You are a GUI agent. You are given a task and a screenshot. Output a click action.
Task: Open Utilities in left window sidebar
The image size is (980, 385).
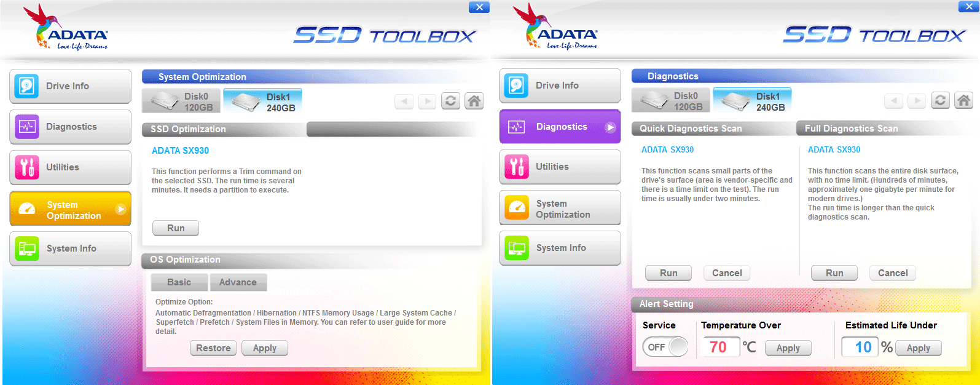pyautogui.click(x=70, y=167)
